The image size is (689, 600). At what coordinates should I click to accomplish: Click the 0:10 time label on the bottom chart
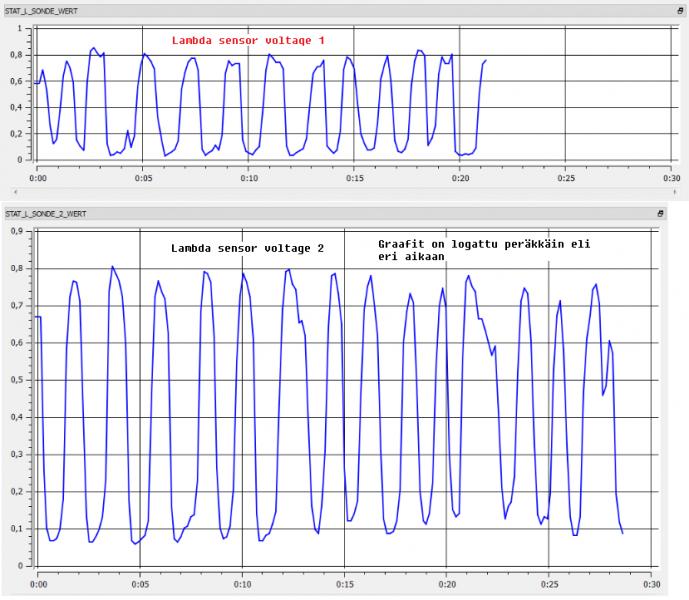click(x=242, y=585)
